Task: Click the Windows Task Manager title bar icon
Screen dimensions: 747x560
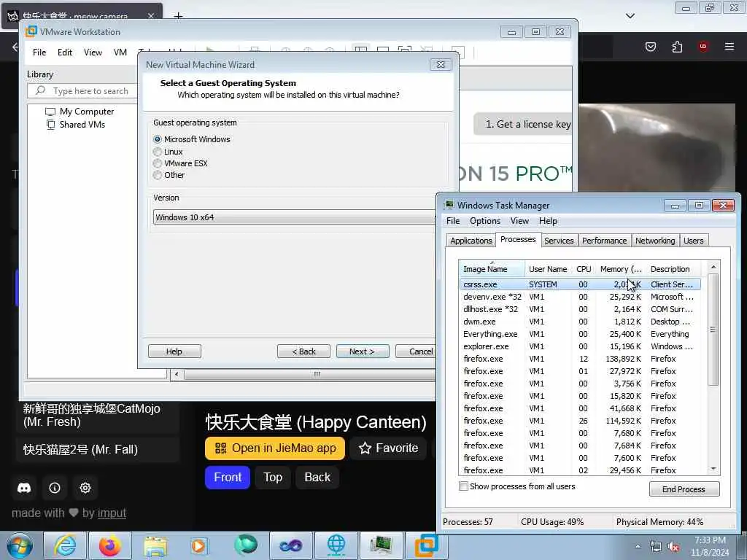Action: point(449,205)
